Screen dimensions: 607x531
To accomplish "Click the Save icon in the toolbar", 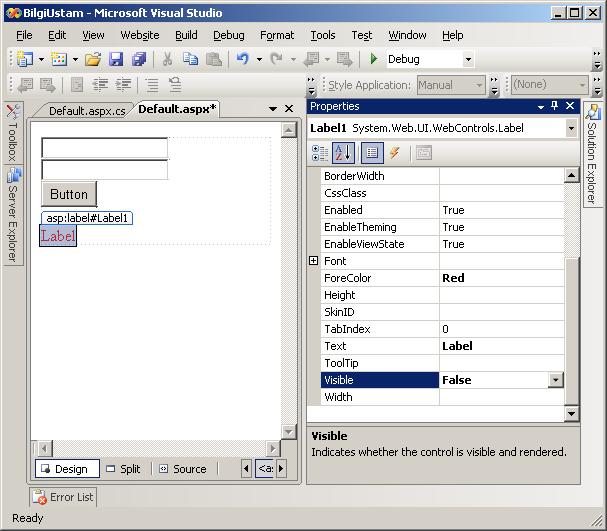I will pyautogui.click(x=116, y=59).
